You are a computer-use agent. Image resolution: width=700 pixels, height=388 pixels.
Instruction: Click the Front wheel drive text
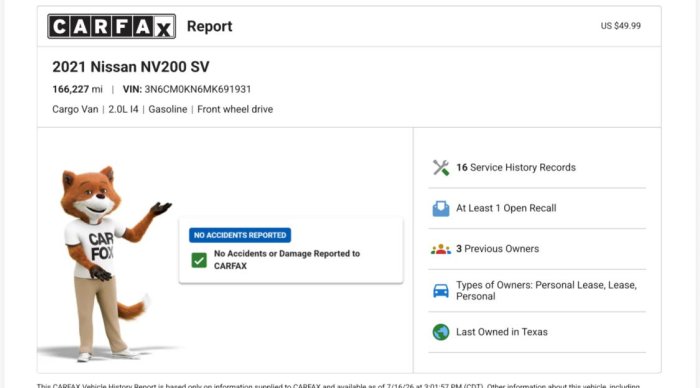[x=235, y=109]
